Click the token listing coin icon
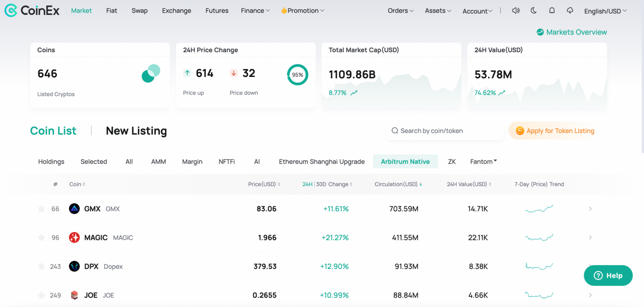Image resolution: width=644 pixels, height=307 pixels. point(520,131)
